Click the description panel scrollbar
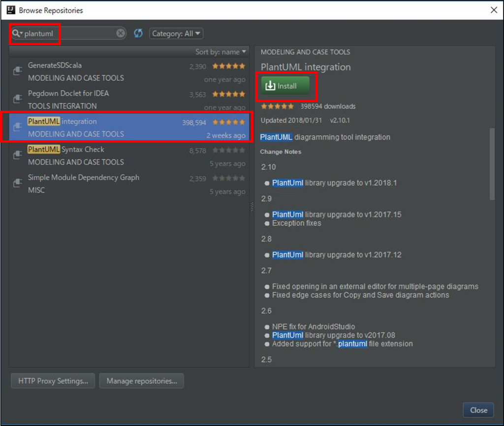 tap(492, 164)
